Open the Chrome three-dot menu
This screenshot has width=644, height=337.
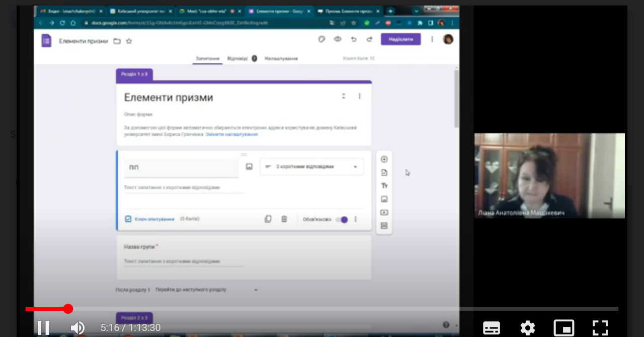[452, 23]
